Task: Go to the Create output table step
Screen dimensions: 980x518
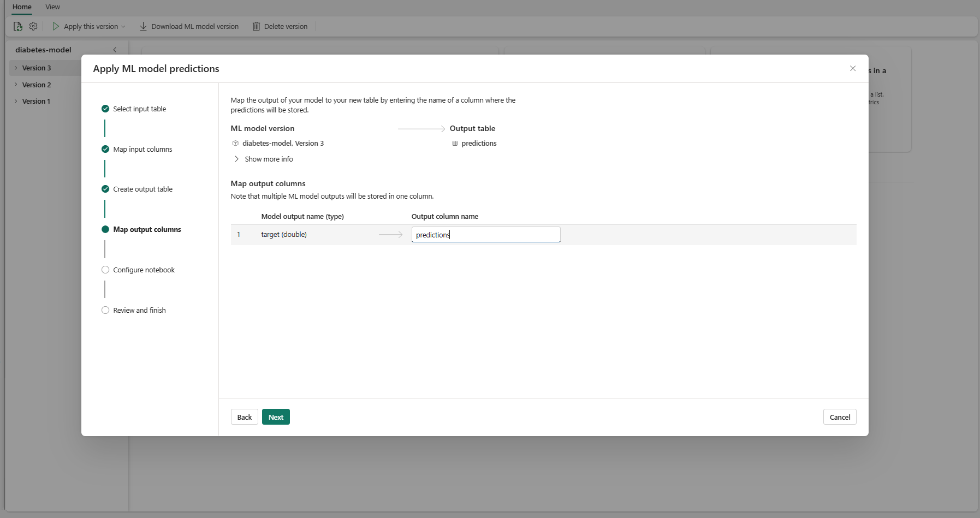Action: pos(137,189)
